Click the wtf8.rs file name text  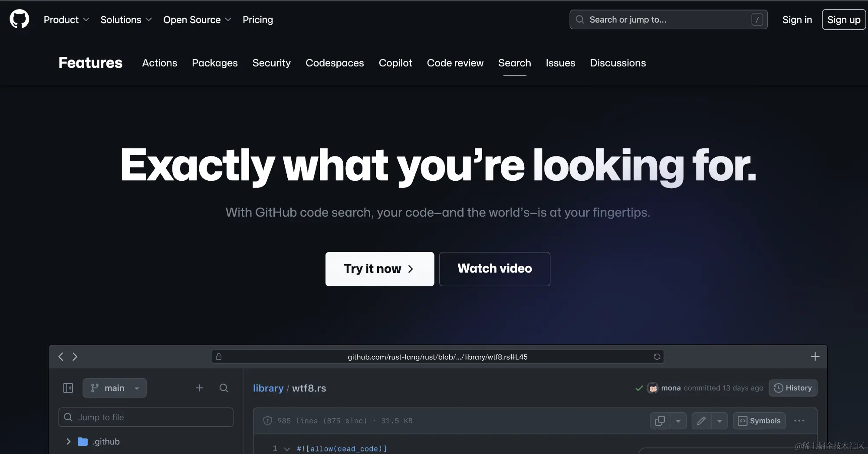point(309,388)
